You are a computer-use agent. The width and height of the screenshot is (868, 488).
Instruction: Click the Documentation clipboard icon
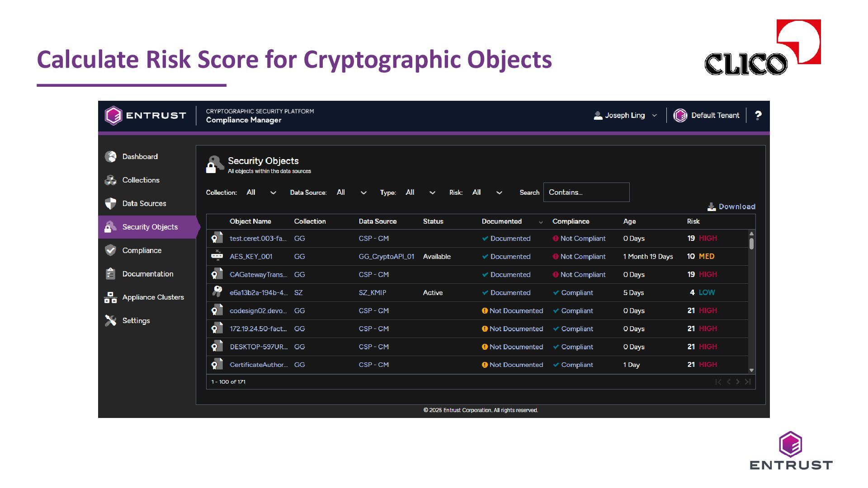point(111,274)
